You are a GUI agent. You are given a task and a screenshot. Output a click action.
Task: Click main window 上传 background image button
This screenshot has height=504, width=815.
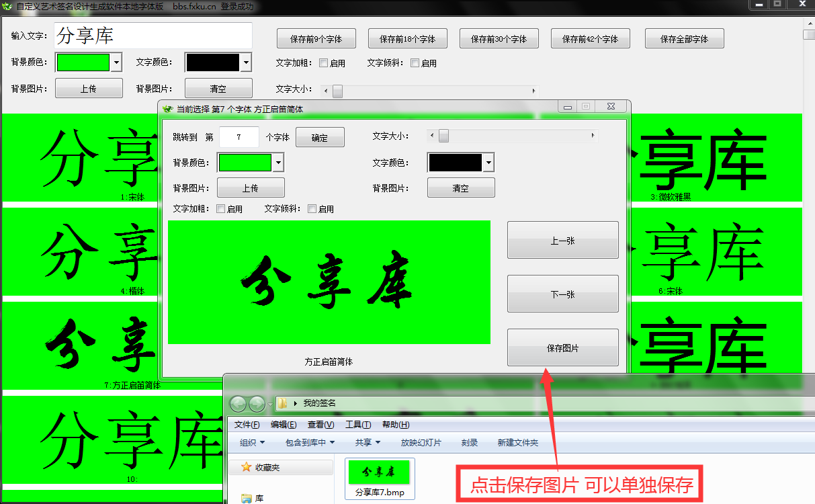point(89,89)
